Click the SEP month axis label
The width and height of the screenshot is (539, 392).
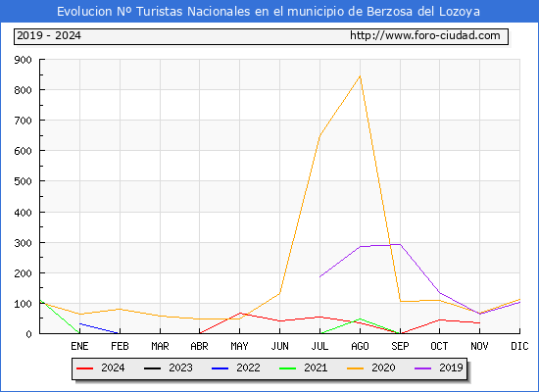tap(400, 346)
